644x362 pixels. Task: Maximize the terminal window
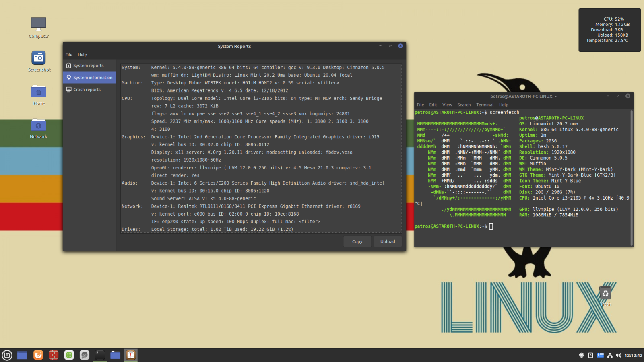click(617, 96)
